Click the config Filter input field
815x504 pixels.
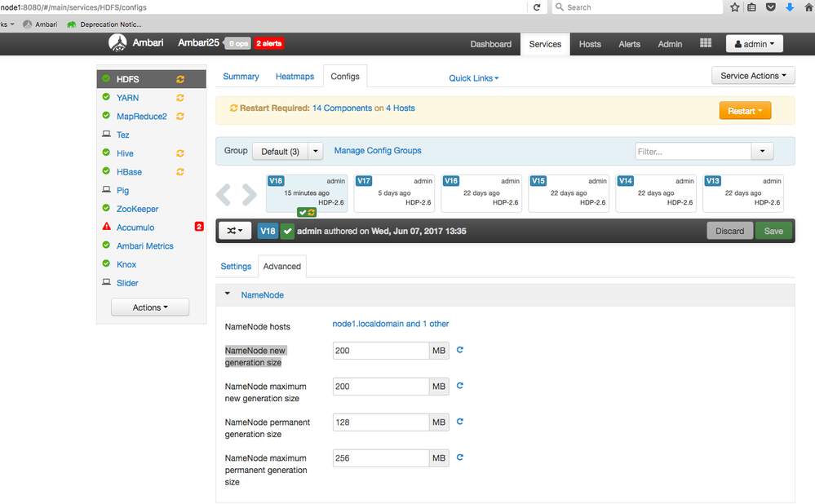[693, 151]
